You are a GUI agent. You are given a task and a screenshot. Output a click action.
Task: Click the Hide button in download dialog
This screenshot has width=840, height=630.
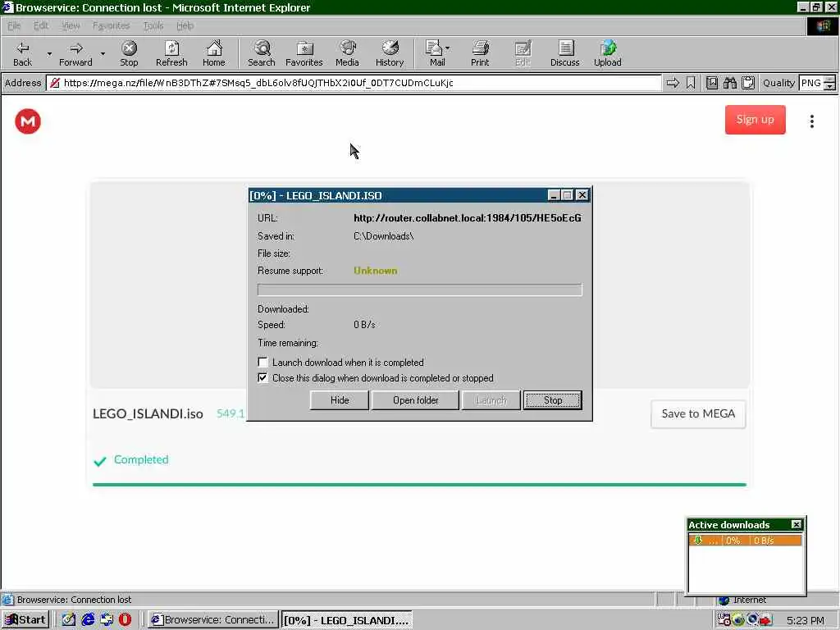coord(339,400)
